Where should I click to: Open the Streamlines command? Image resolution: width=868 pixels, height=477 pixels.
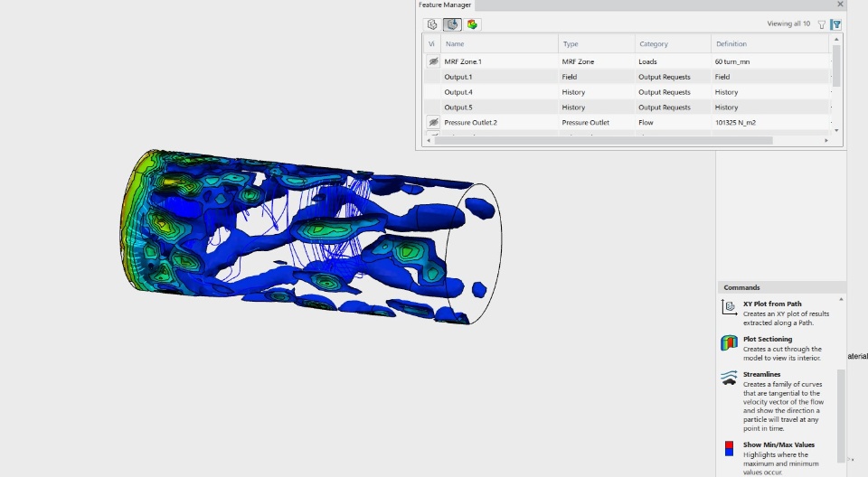[x=761, y=375]
